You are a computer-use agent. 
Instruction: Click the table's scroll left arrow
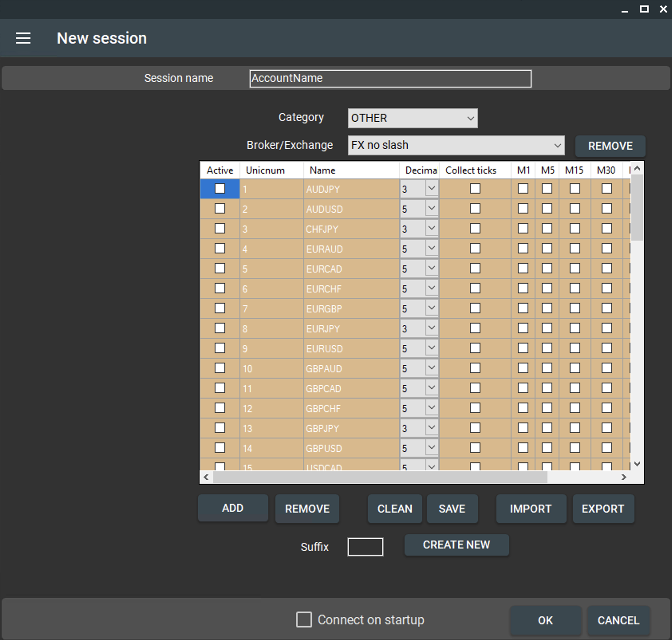pos(206,477)
